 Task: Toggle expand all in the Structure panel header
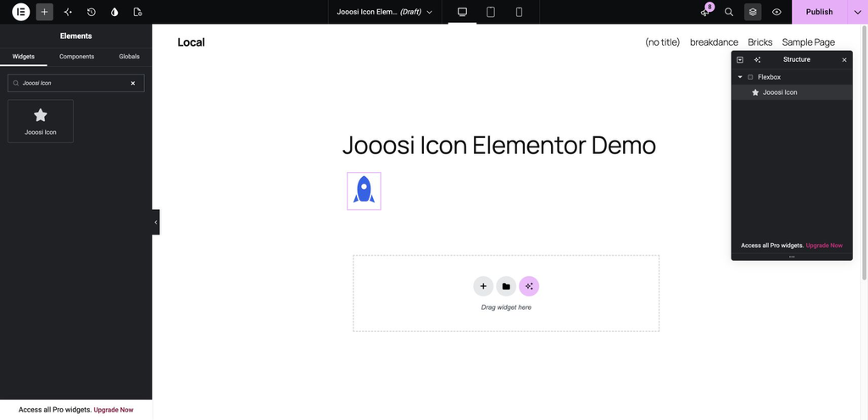[740, 59]
